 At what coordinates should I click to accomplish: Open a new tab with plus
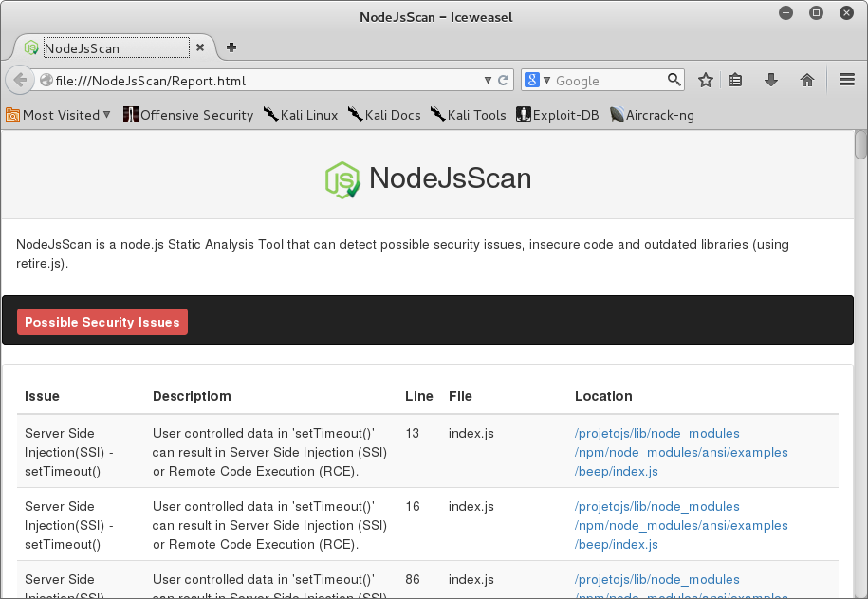pos(231,47)
